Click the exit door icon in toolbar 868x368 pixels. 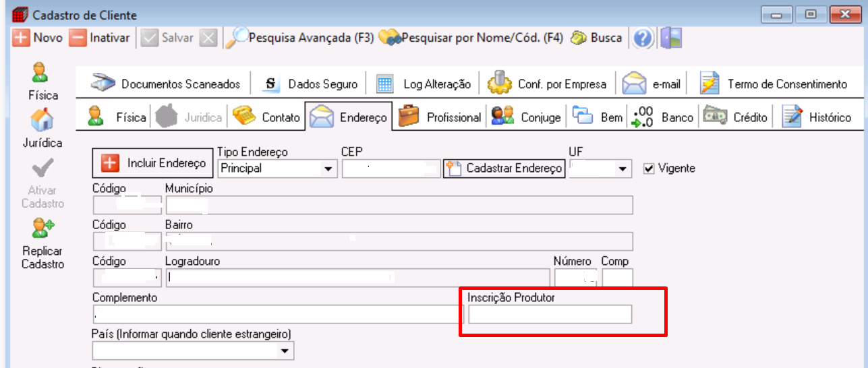pyautogui.click(x=671, y=38)
